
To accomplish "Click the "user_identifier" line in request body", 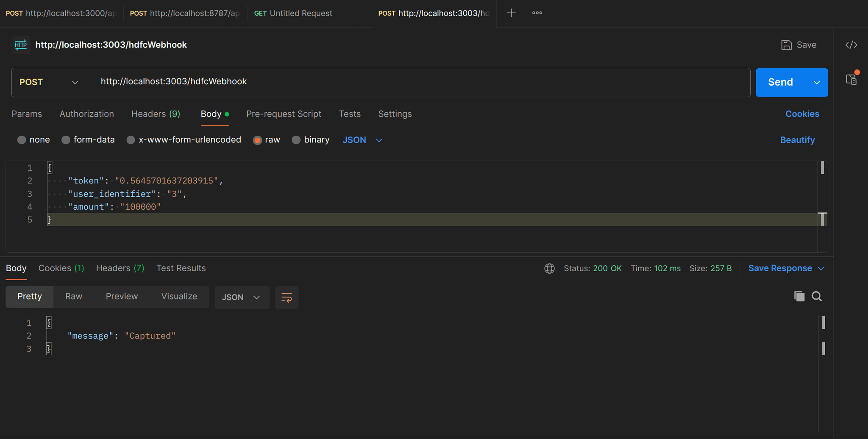I will 127,194.
